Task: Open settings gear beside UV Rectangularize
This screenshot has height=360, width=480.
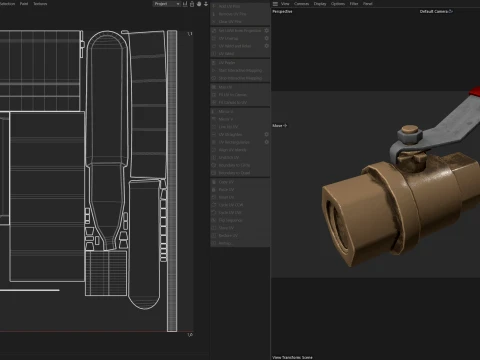Action: coord(266,142)
